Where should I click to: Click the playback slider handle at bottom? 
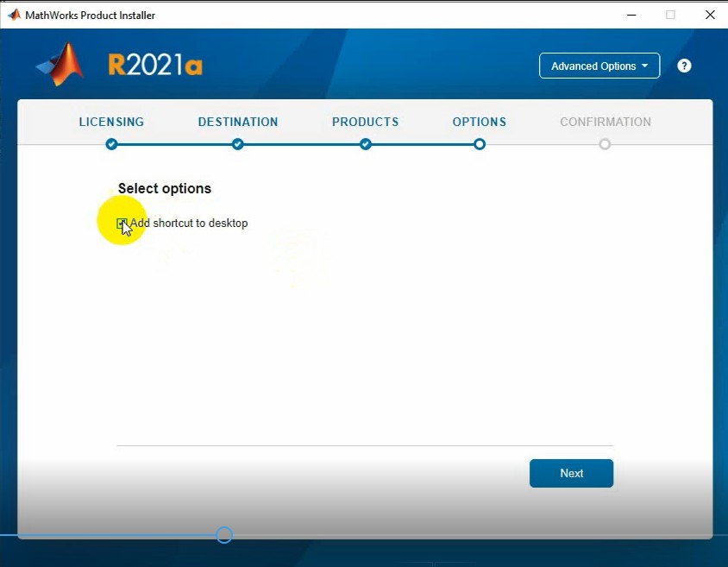click(224, 535)
